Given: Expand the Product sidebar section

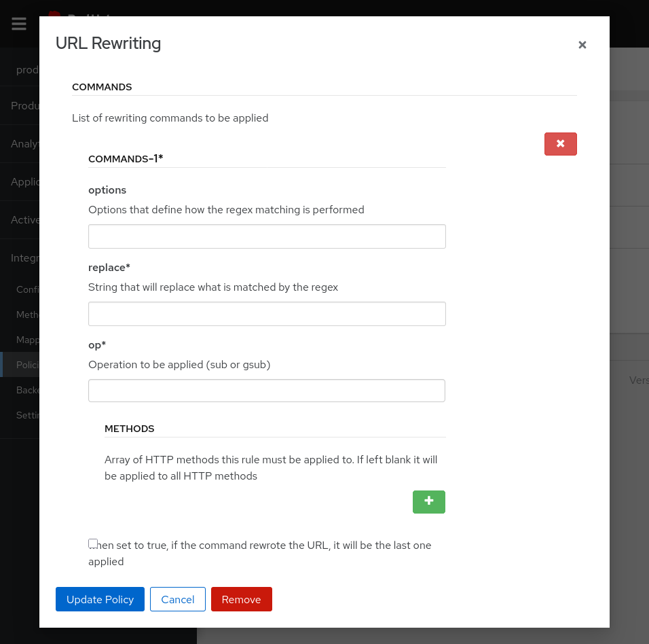Looking at the screenshot, I should [25, 105].
